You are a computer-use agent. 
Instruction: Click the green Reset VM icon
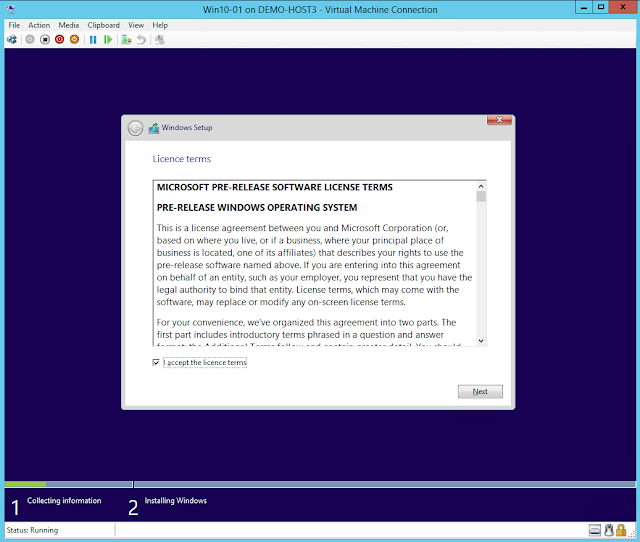(x=108, y=40)
